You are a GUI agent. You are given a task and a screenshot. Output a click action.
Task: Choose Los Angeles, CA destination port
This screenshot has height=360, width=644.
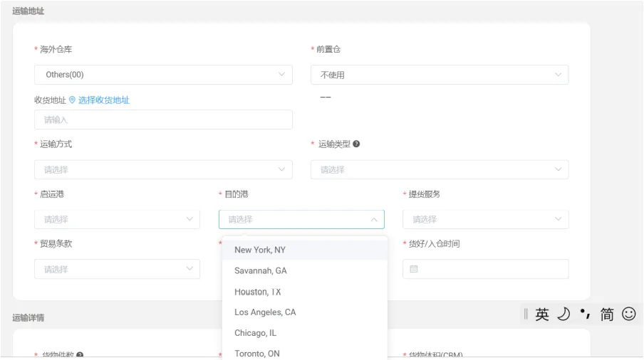(x=265, y=312)
